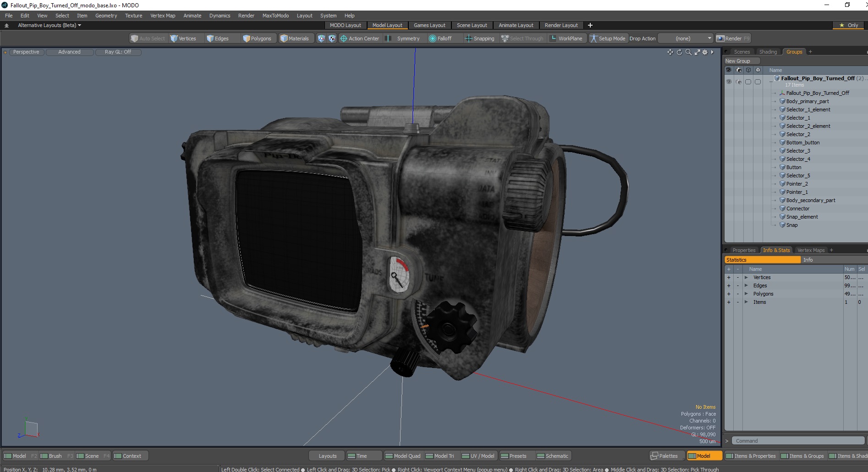
Task: Click the Advanced viewport shading button
Action: click(69, 52)
